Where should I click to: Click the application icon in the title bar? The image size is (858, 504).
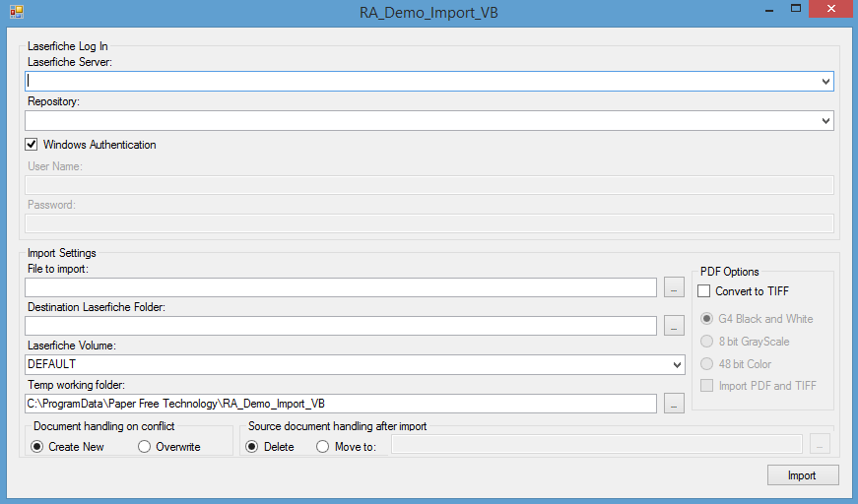(17, 12)
